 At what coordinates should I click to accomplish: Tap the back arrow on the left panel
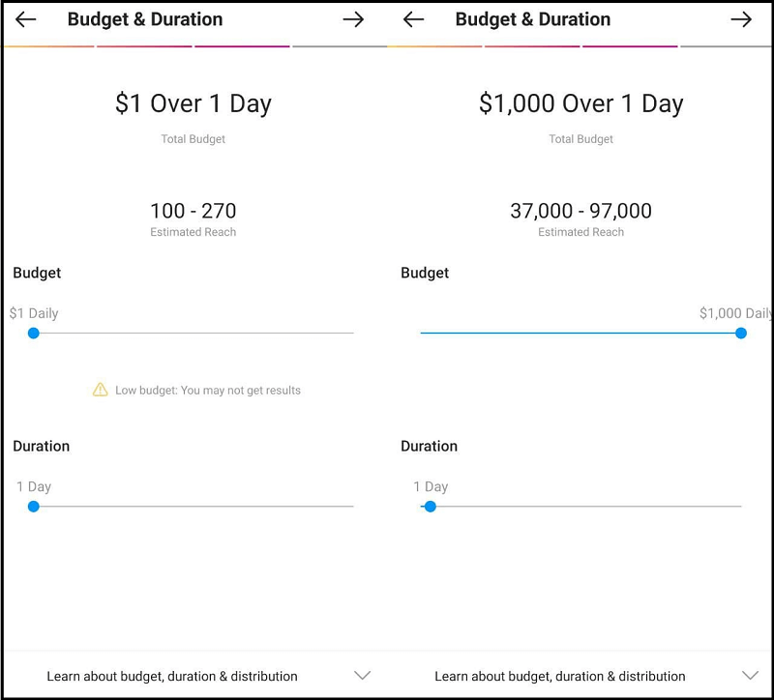point(26,19)
